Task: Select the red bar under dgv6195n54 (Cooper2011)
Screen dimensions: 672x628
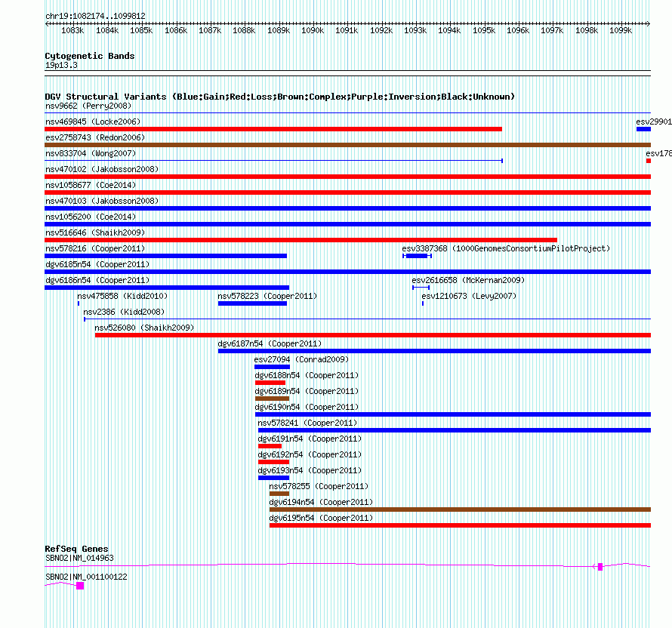Action: [461, 525]
